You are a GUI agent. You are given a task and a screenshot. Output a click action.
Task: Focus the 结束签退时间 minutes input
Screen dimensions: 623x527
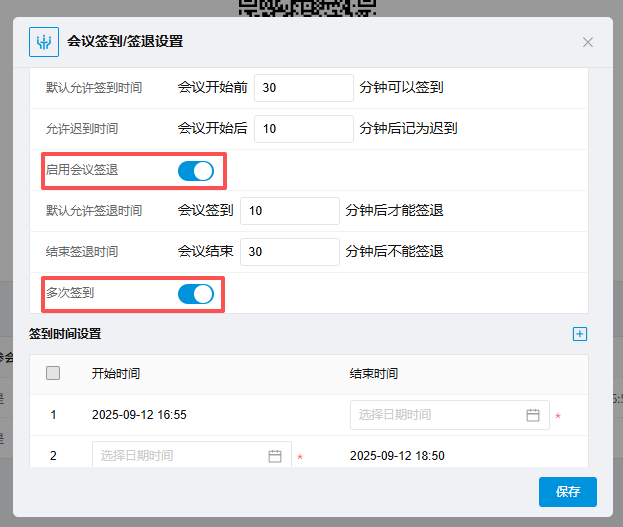[289, 252]
